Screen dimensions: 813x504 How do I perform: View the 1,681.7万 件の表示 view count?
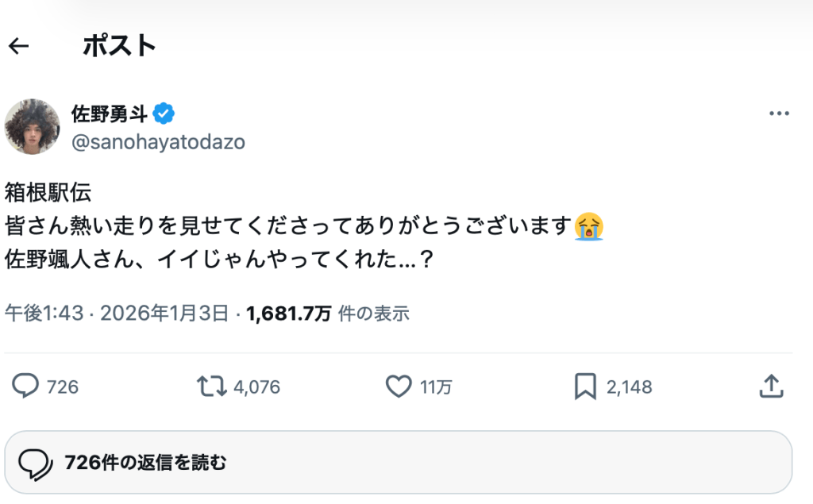tap(327, 314)
